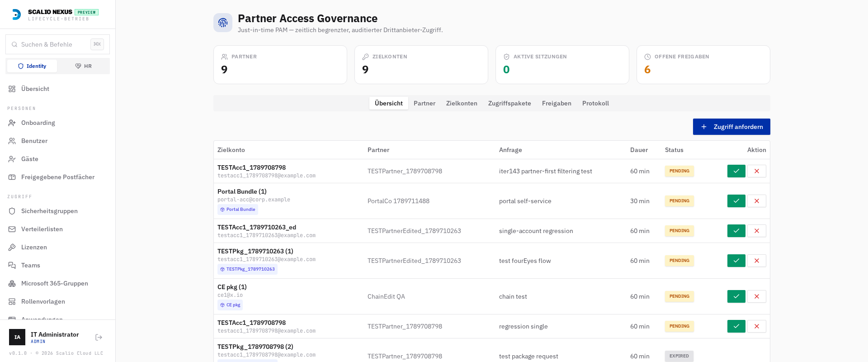Screen dimensions: 868x362
Task: Approve the test fourEyes flow request
Action: pos(736,261)
